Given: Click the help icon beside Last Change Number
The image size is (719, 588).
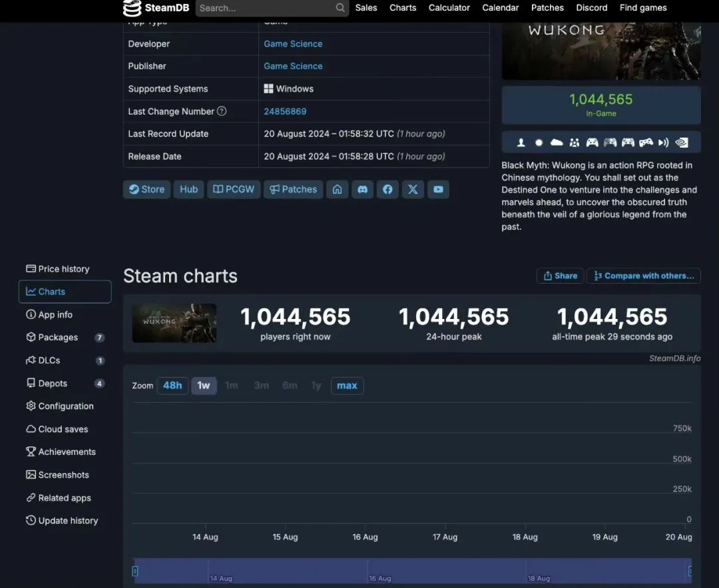Looking at the screenshot, I should (222, 111).
